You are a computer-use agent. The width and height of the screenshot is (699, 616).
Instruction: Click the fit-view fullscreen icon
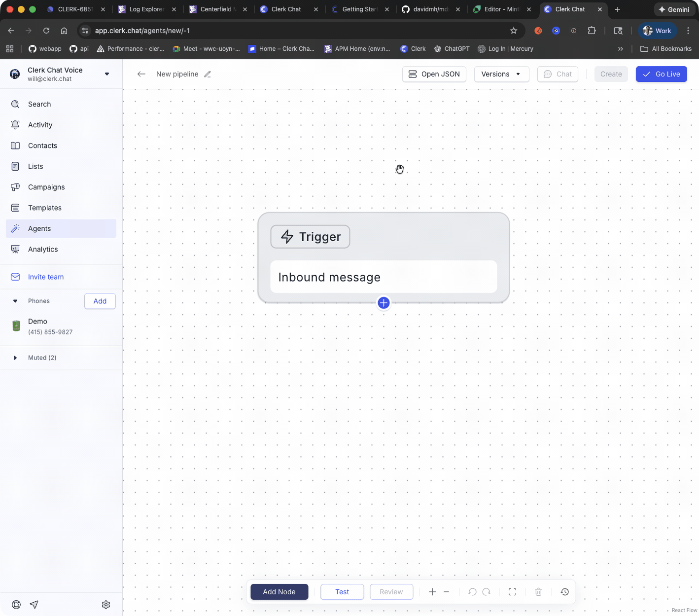click(x=513, y=592)
